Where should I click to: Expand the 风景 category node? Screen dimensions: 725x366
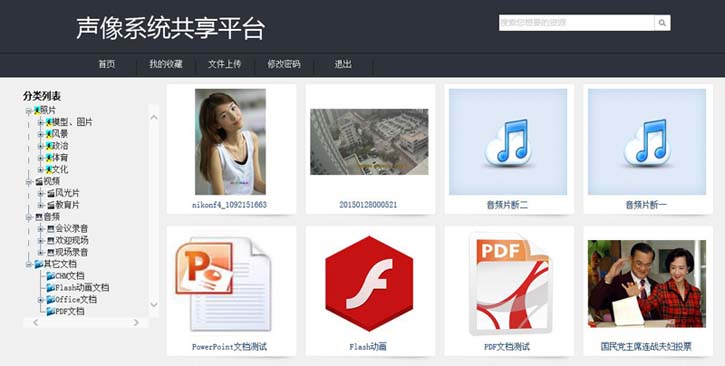(41, 134)
